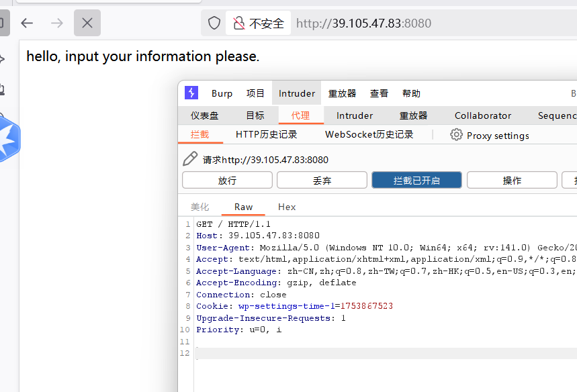The image size is (577, 392).
Task: Click the Proxy settings gear icon
Action: click(456, 135)
